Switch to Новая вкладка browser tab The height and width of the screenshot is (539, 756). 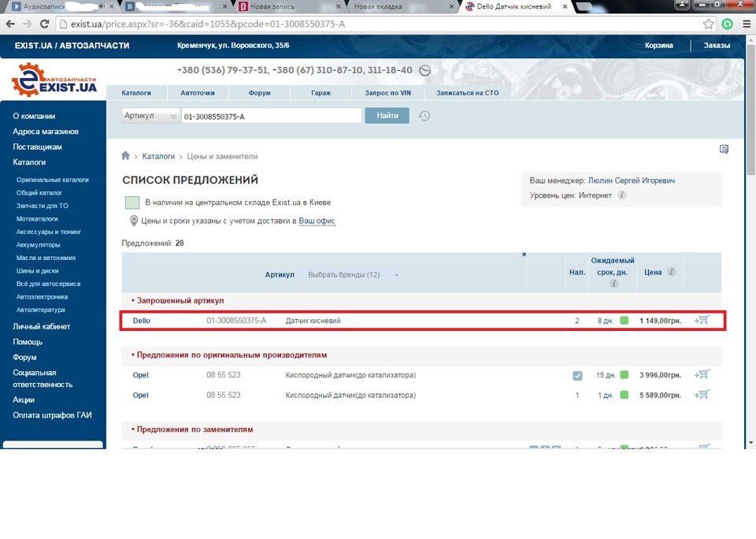402,7
